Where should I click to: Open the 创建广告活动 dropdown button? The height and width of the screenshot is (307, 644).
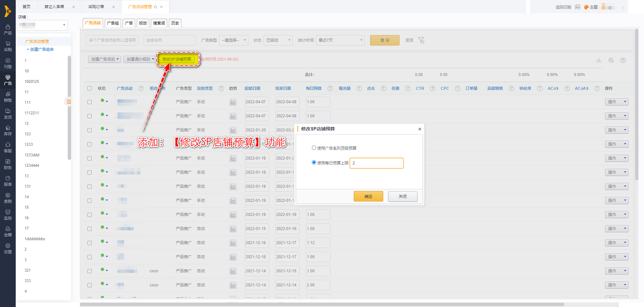click(104, 59)
